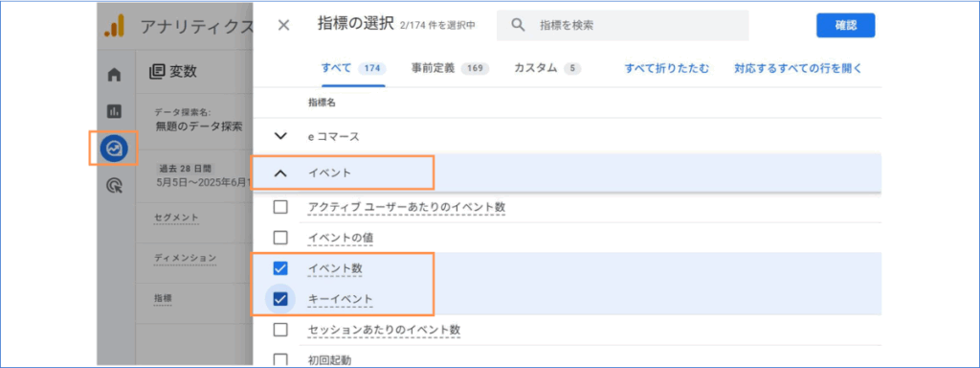The image size is (980, 368).
Task: Click the Google Analytics logo
Action: [115, 26]
